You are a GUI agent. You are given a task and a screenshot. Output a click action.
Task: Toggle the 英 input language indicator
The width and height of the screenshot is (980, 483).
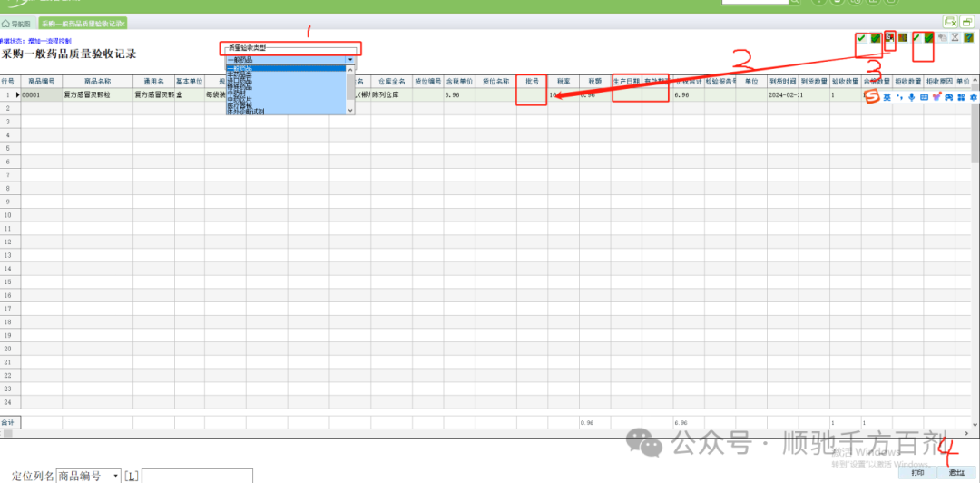click(x=887, y=97)
